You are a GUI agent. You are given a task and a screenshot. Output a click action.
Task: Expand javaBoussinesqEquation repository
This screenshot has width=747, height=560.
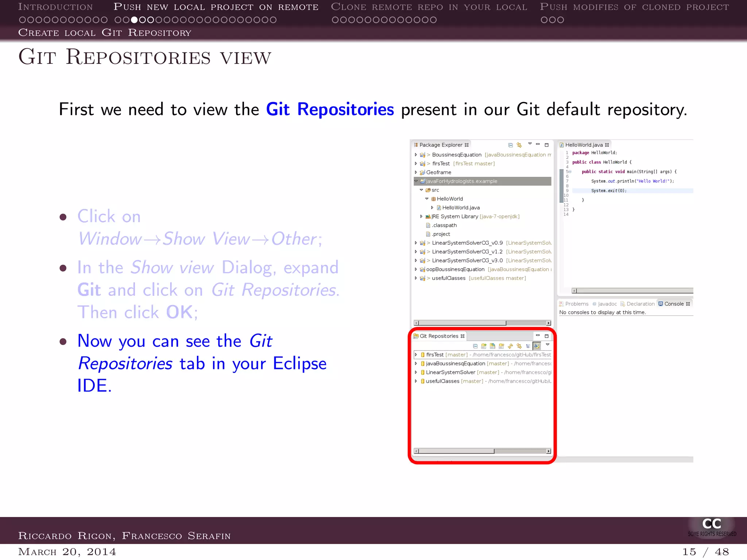click(416, 363)
